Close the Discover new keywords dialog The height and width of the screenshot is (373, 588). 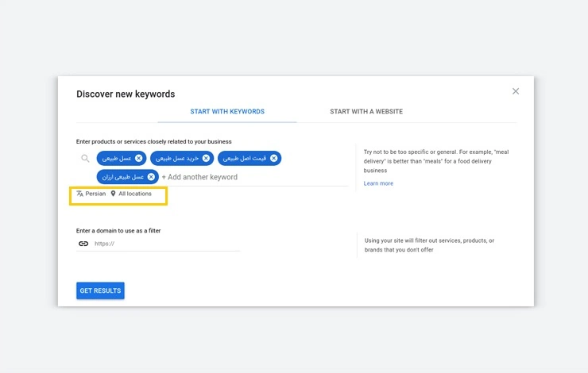point(516,91)
